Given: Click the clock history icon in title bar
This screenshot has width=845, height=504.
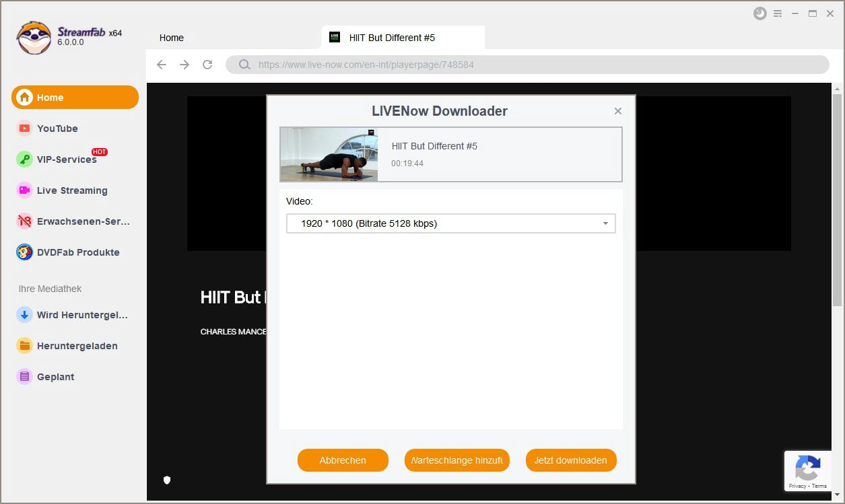Looking at the screenshot, I should pos(760,13).
